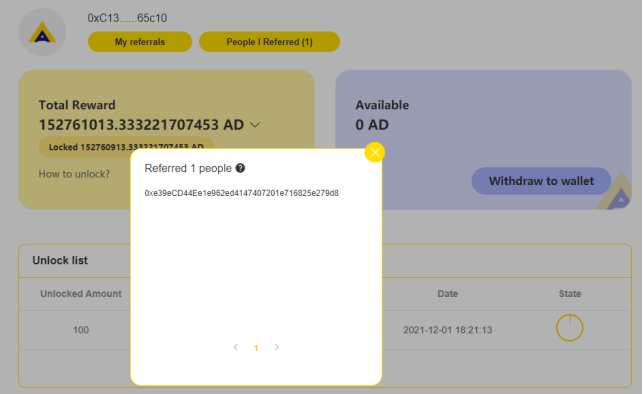Click referred address 0xe39eCD44...279d8

242,193
